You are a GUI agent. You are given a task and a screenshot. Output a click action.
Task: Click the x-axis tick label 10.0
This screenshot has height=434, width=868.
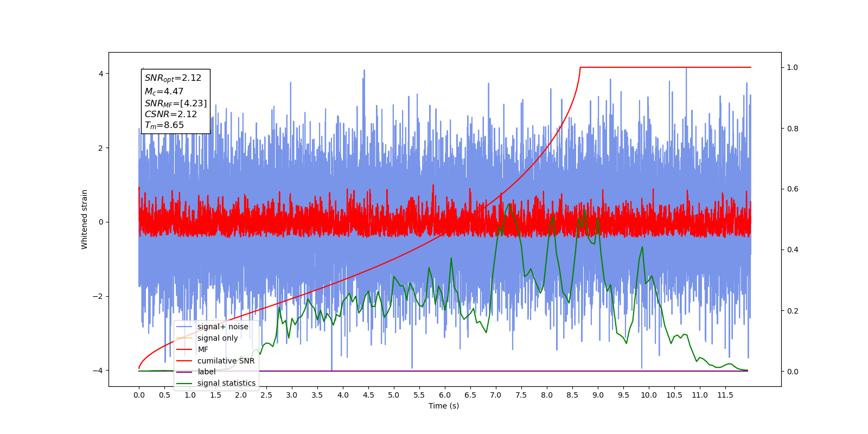click(649, 395)
